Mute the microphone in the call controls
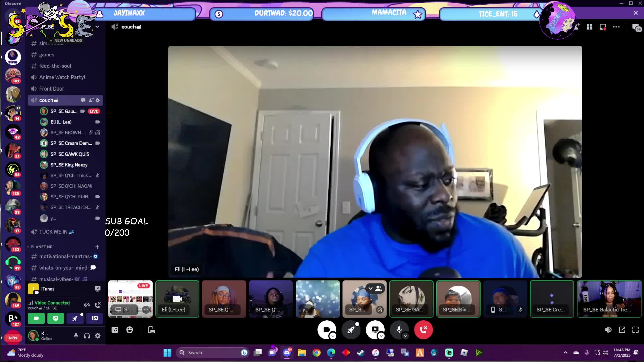This screenshot has width=644, height=362. 399,330
